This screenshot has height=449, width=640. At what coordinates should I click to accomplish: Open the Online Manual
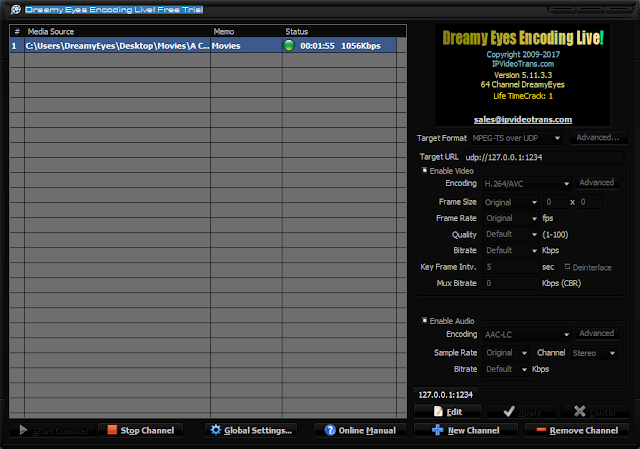pos(360,430)
